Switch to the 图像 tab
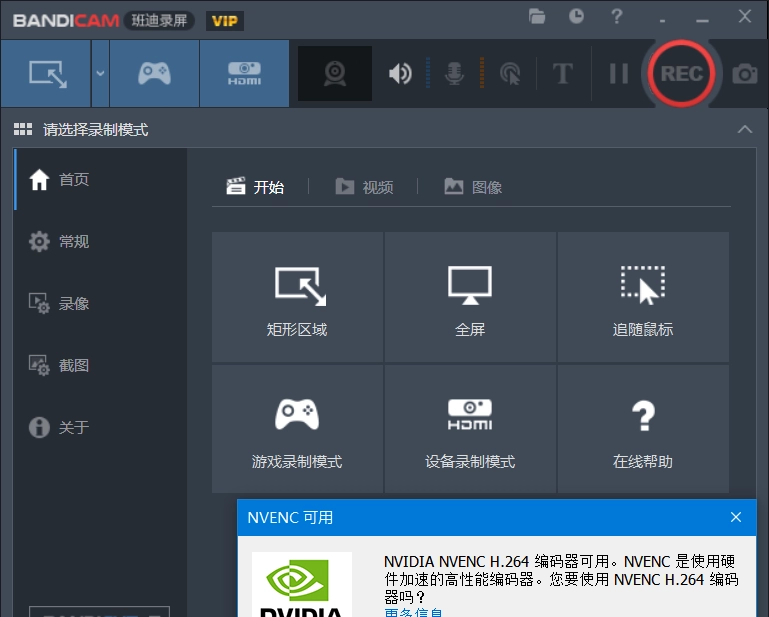769x617 pixels. (473, 187)
